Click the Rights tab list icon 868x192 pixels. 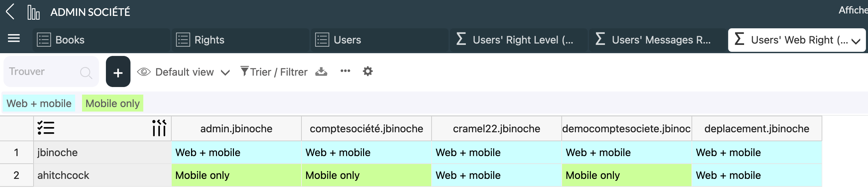pyautogui.click(x=183, y=40)
